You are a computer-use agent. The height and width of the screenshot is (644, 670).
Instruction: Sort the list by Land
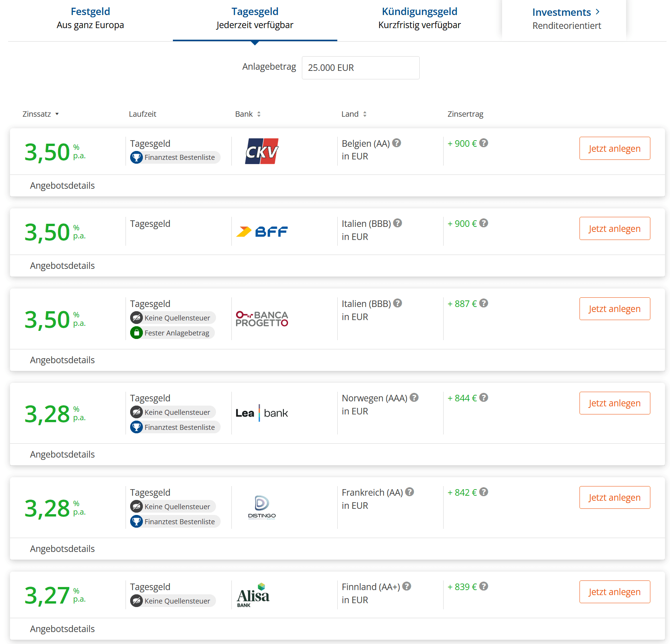pos(353,114)
